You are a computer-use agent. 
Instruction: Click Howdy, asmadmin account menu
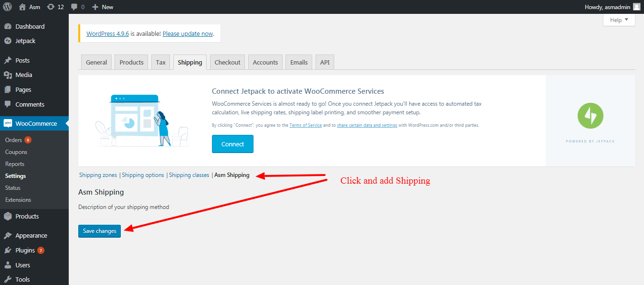coord(612,7)
